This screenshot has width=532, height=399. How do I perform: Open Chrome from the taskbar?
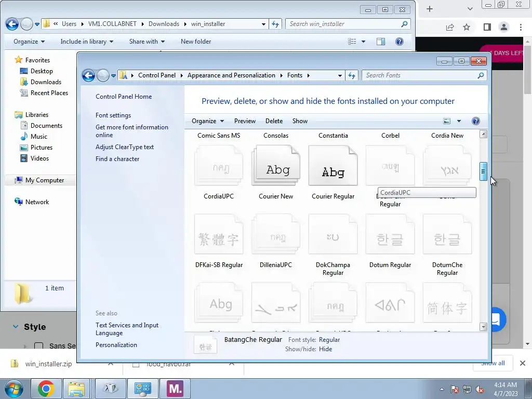tap(46, 389)
